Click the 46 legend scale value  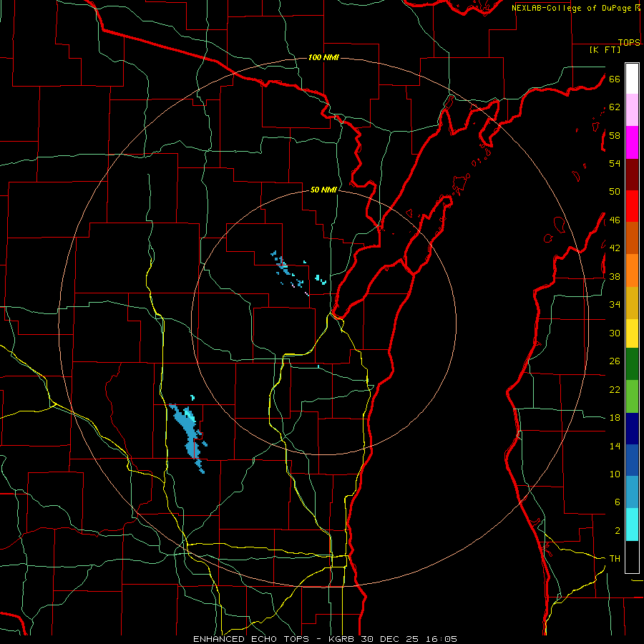(x=615, y=220)
